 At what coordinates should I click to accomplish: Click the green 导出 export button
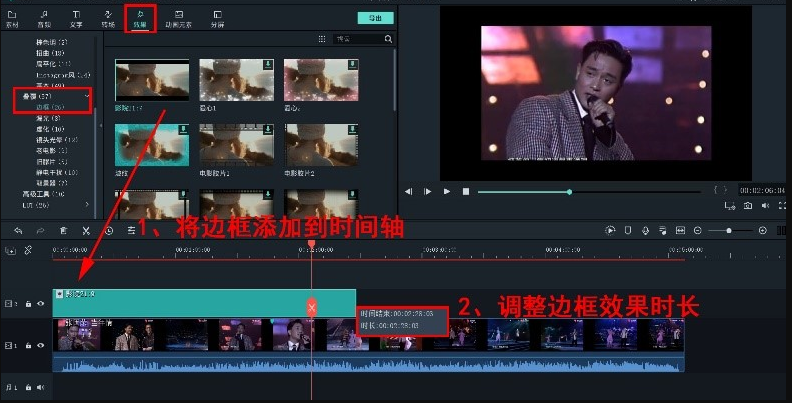tap(375, 18)
